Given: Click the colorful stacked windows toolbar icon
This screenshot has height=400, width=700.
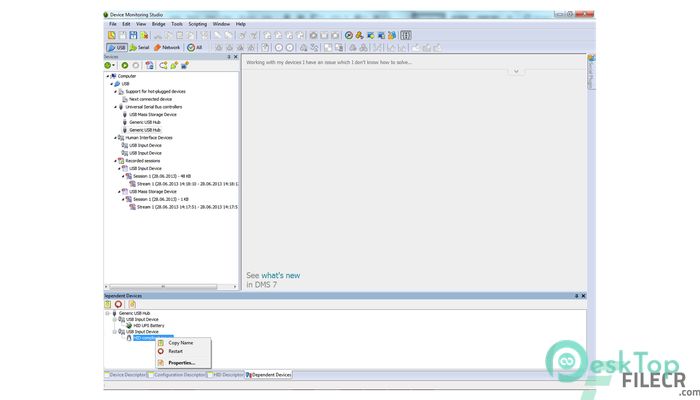Looking at the screenshot, I should [x=392, y=35].
